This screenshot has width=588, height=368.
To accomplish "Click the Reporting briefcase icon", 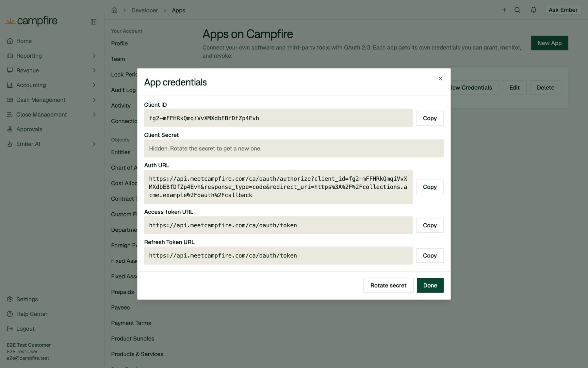I will [10, 56].
